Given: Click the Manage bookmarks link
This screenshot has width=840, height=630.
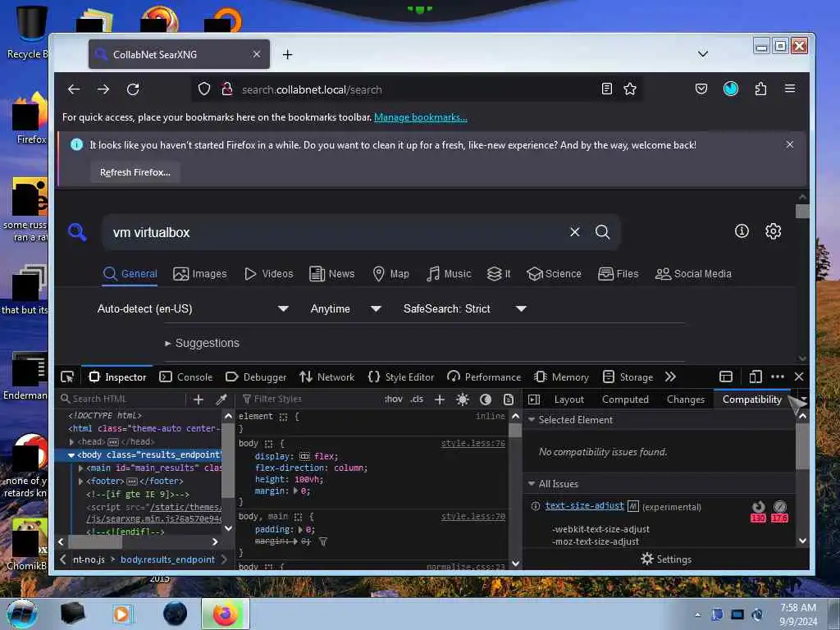Looking at the screenshot, I should (x=421, y=117).
